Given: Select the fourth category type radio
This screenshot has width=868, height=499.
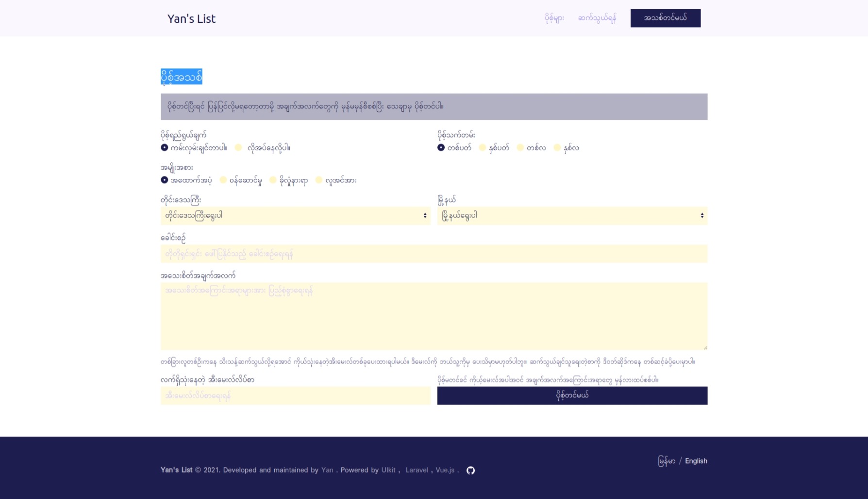Looking at the screenshot, I should pyautogui.click(x=319, y=180).
